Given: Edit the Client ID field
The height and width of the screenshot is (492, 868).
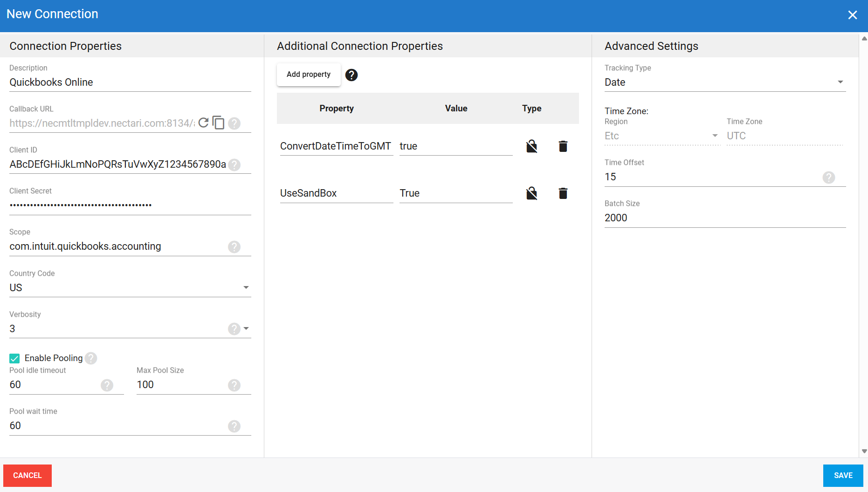Looking at the screenshot, I should [118, 164].
